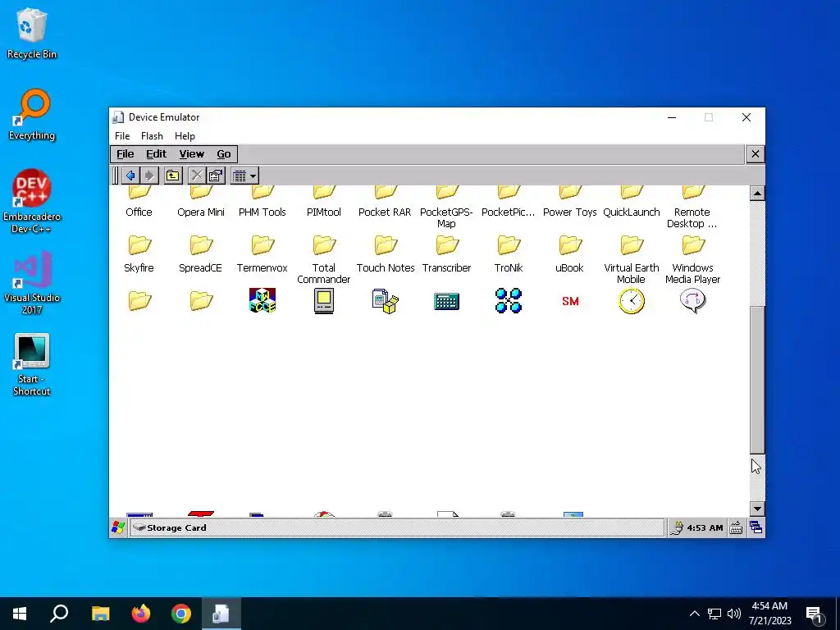
Task: Select the Power Toys folder label
Action: 570,212
